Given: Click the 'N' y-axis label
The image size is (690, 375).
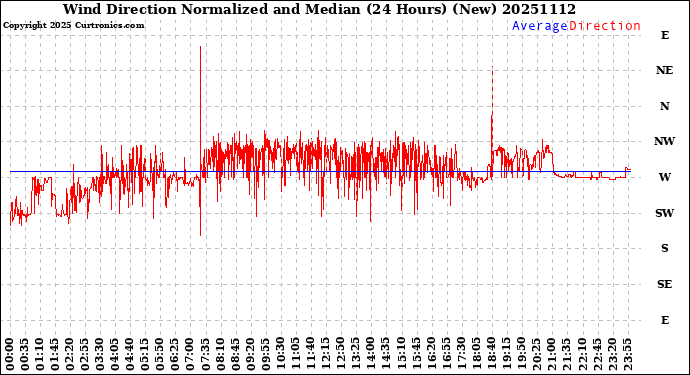Looking at the screenshot, I should tap(664, 106).
